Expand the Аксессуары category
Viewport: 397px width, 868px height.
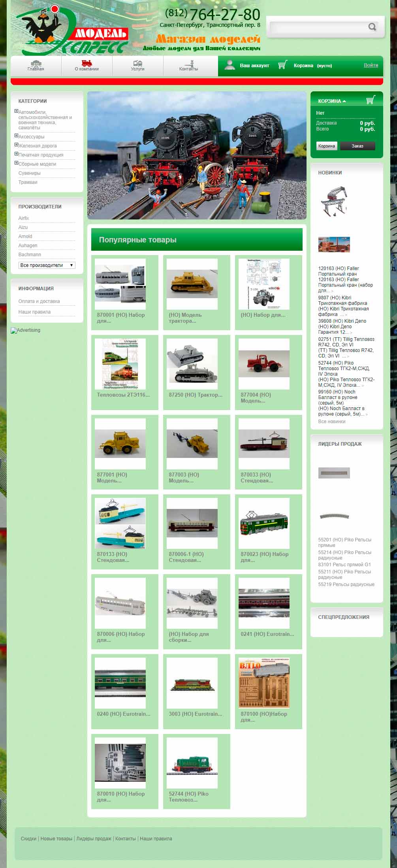point(17,136)
